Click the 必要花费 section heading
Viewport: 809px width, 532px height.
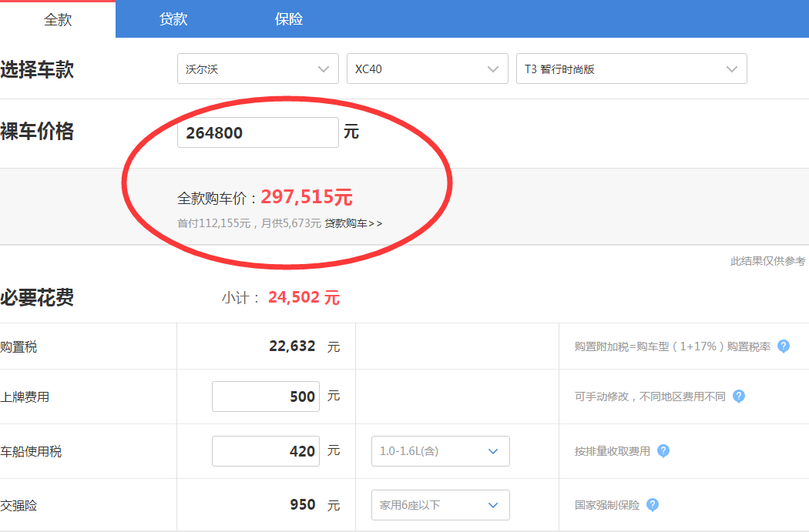point(37,297)
